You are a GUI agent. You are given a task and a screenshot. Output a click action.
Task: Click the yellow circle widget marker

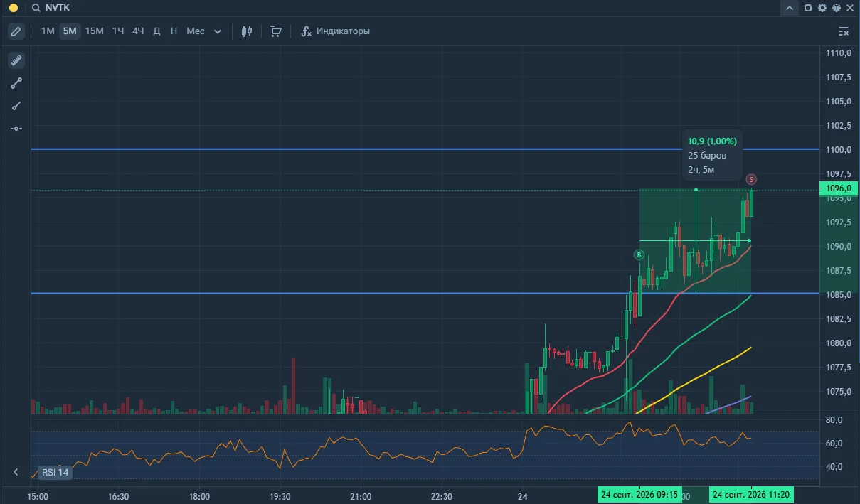(x=13, y=8)
